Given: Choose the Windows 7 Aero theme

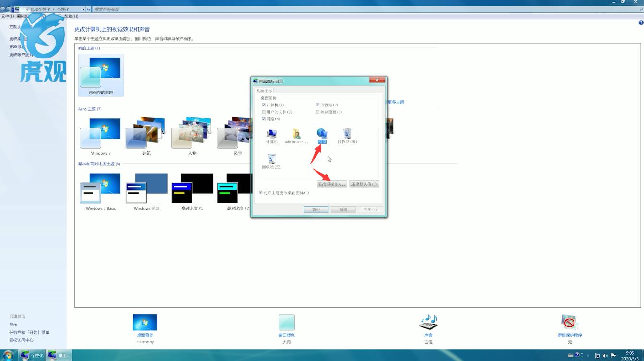Looking at the screenshot, I should (101, 137).
